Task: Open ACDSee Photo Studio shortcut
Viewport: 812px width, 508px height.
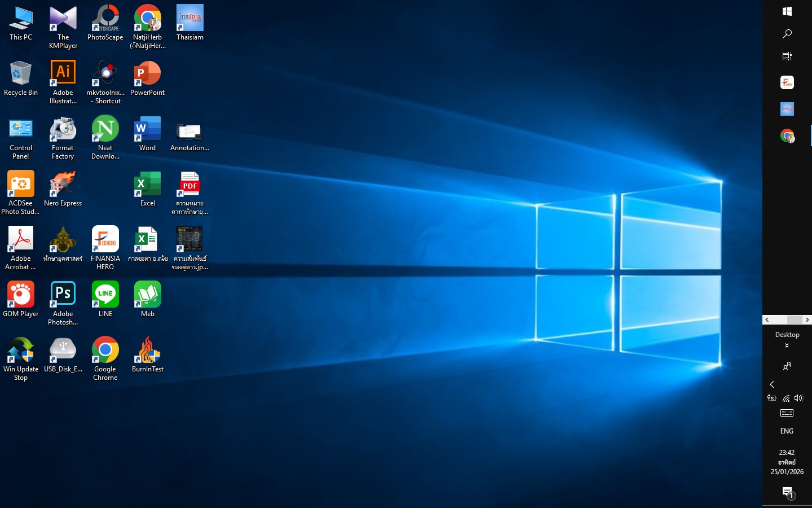Action: [21, 193]
